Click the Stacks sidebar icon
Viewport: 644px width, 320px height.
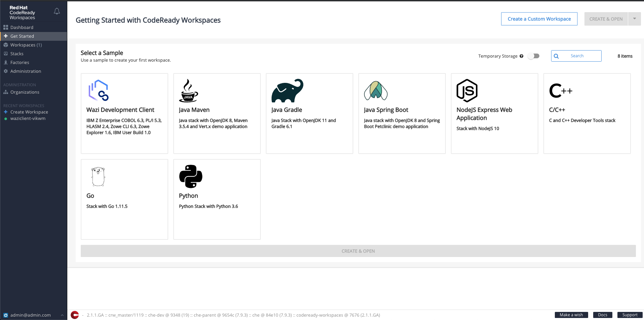point(6,54)
